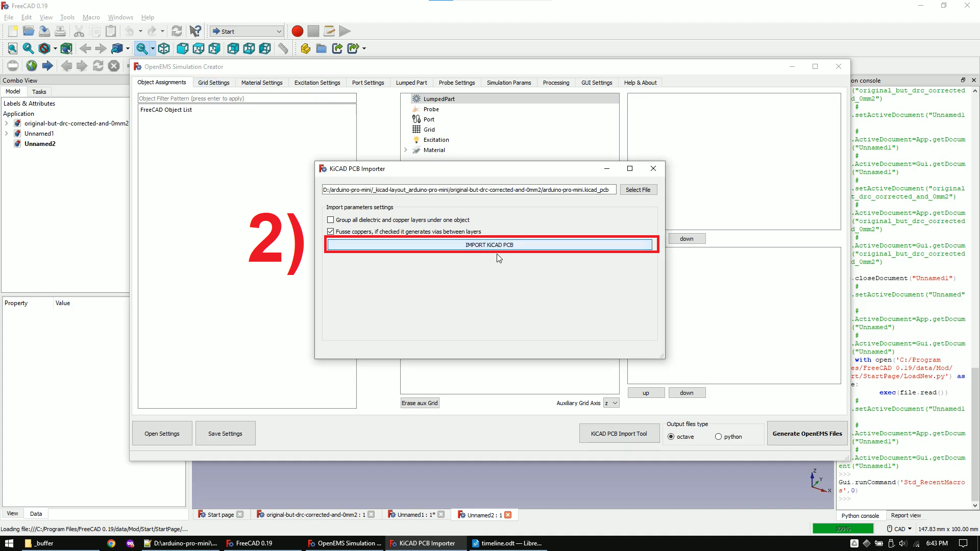
Task: Create a new document via toolbar
Action: pos(13,31)
